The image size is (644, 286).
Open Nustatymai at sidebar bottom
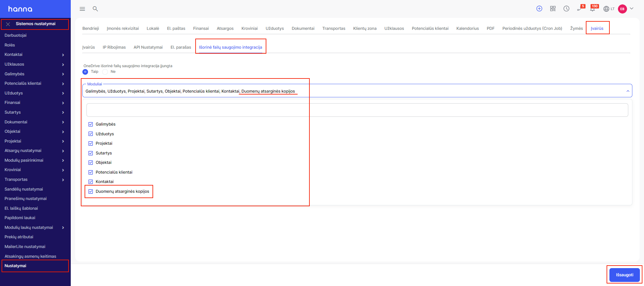[x=15, y=266]
